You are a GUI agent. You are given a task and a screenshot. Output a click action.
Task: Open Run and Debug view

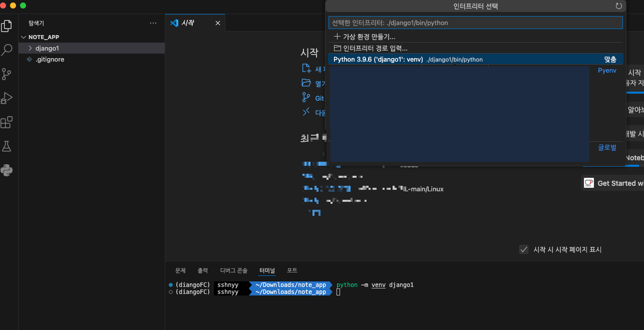coord(7,98)
